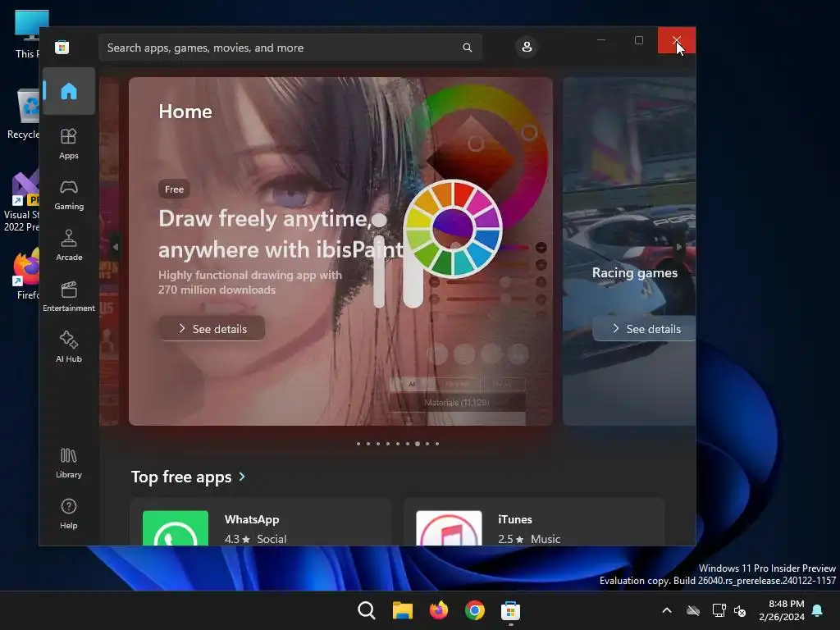
Task: Click See details for Racing games
Action: (x=645, y=328)
